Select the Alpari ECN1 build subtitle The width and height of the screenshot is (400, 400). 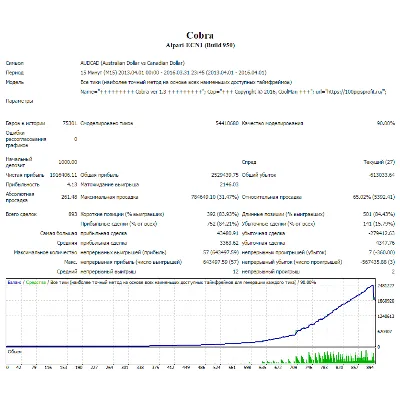pyautogui.click(x=200, y=45)
